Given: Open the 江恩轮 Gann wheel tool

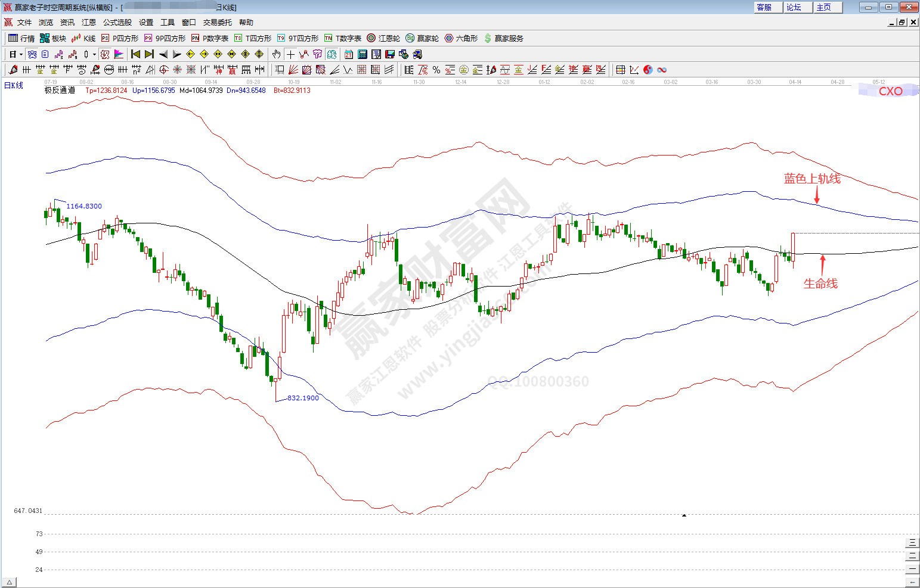Looking at the screenshot, I should point(383,38).
